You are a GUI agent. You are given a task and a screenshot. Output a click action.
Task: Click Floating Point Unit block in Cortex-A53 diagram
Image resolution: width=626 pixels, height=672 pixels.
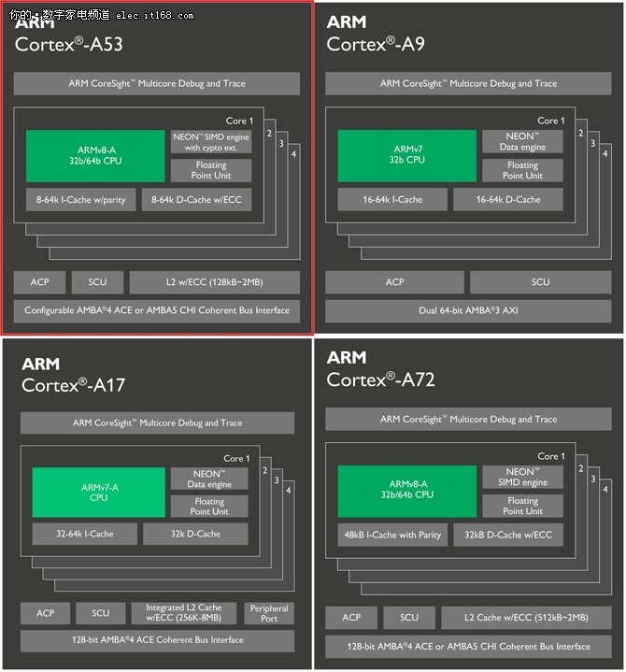[211, 171]
